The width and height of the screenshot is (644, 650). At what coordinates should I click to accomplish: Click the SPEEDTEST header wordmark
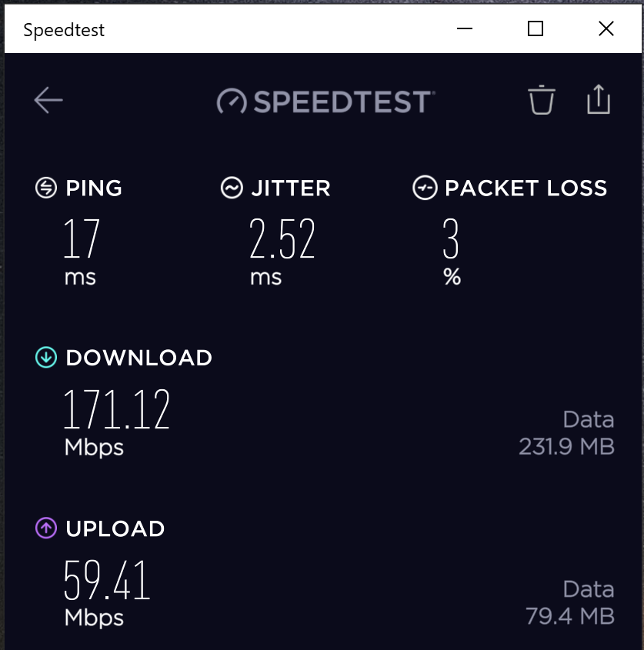pyautogui.click(x=343, y=102)
